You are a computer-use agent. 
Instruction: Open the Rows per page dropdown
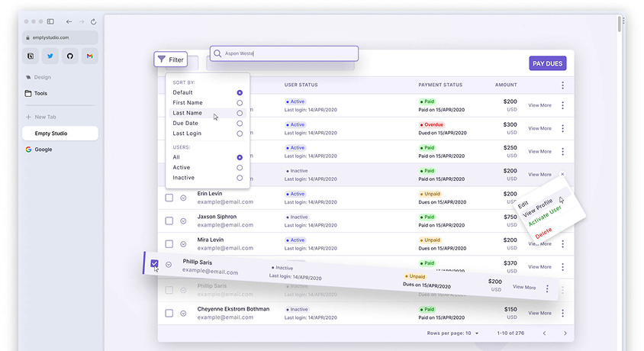coord(477,333)
